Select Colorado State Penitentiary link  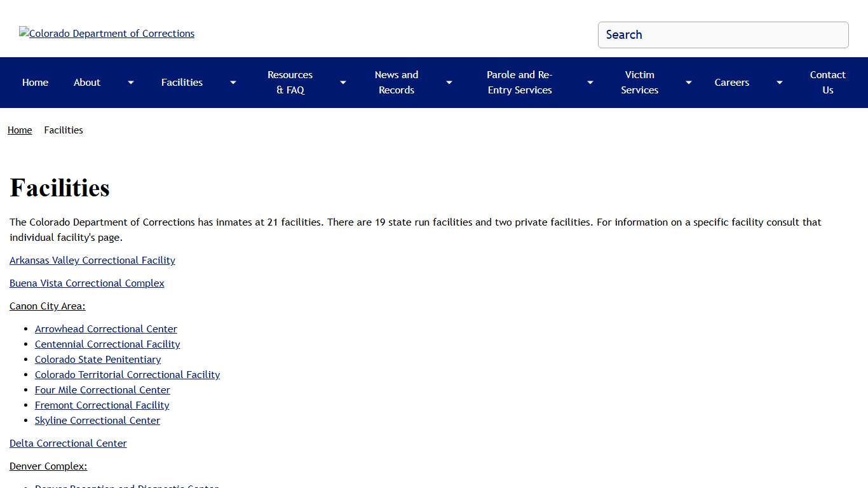click(98, 360)
